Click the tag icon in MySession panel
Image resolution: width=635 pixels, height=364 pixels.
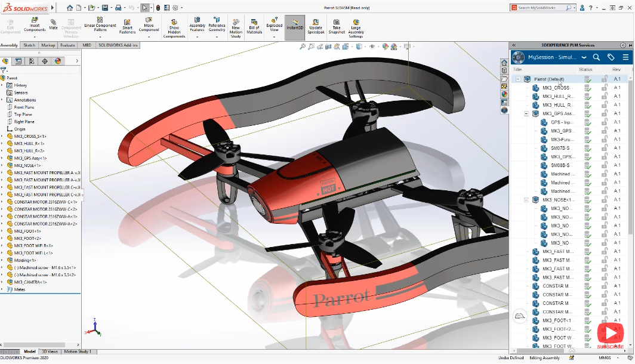(x=611, y=57)
